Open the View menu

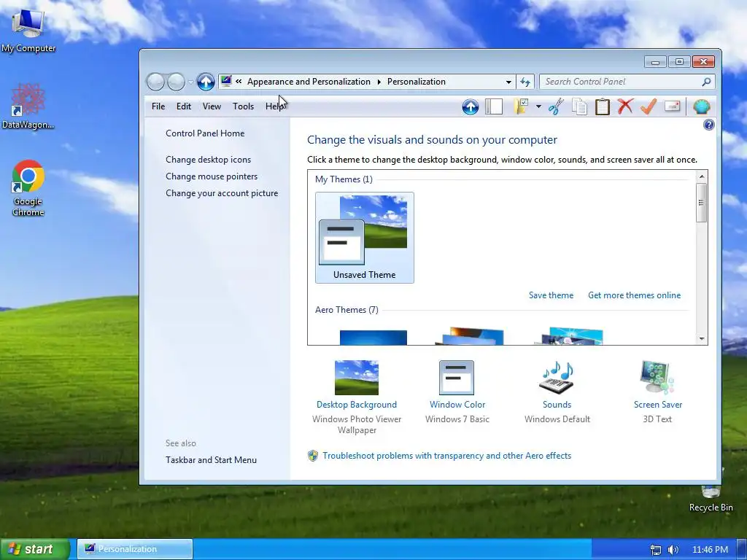click(x=212, y=106)
